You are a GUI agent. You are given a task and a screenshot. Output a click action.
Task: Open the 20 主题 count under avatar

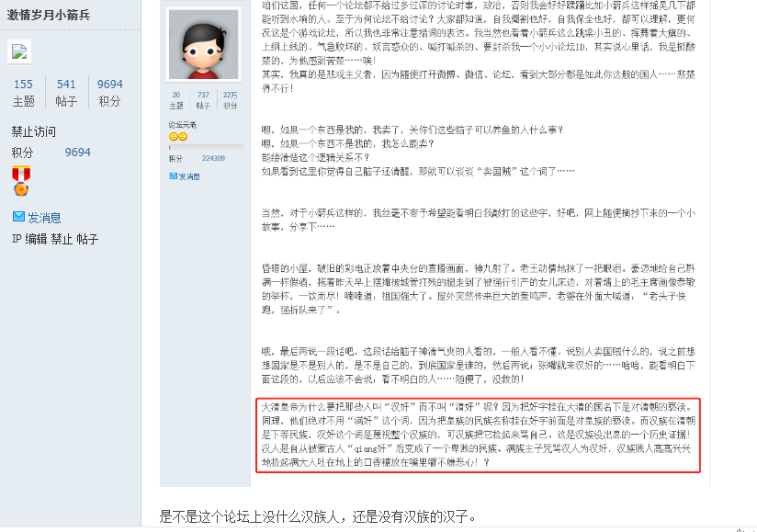(176, 100)
